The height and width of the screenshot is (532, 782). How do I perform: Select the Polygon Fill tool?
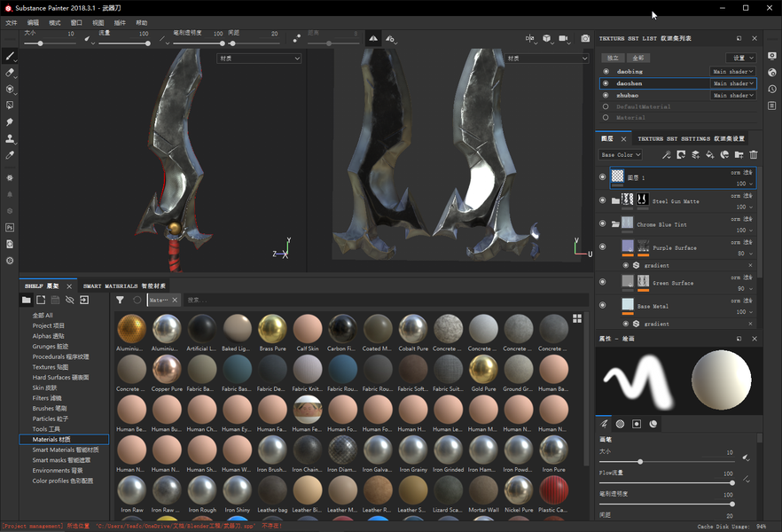coord(10,106)
